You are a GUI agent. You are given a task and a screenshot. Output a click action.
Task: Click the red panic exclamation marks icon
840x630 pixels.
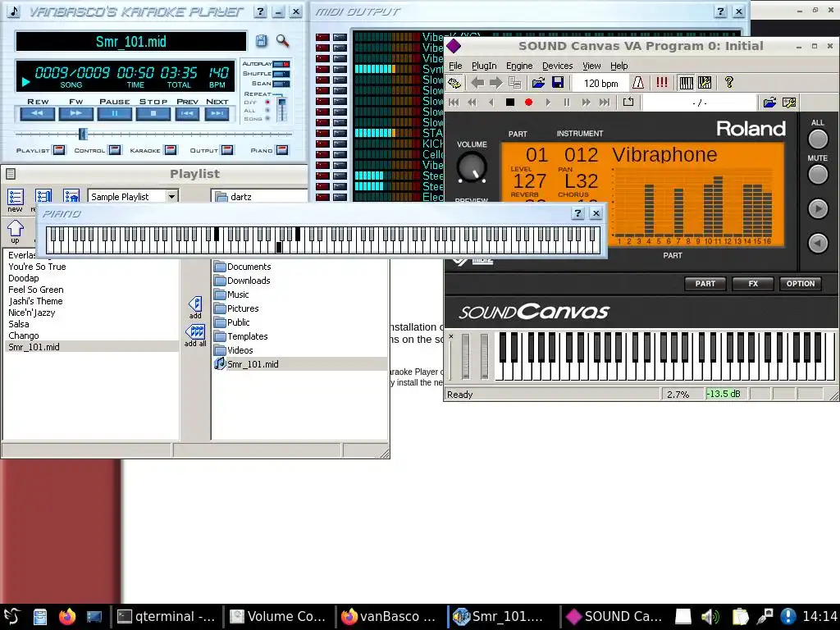coord(662,83)
